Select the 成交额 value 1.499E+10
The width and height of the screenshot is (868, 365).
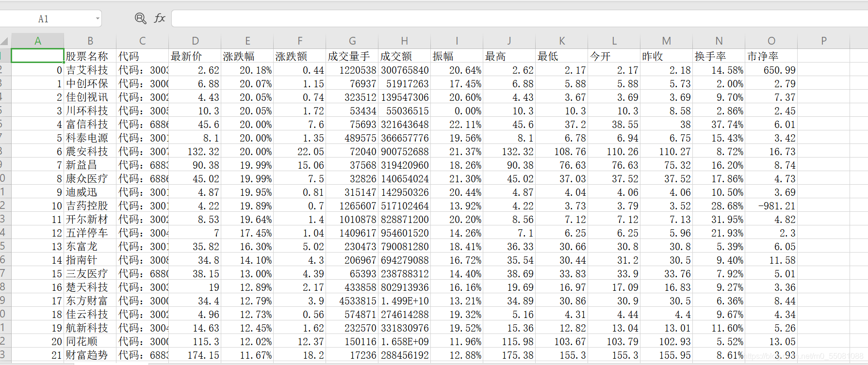click(405, 301)
